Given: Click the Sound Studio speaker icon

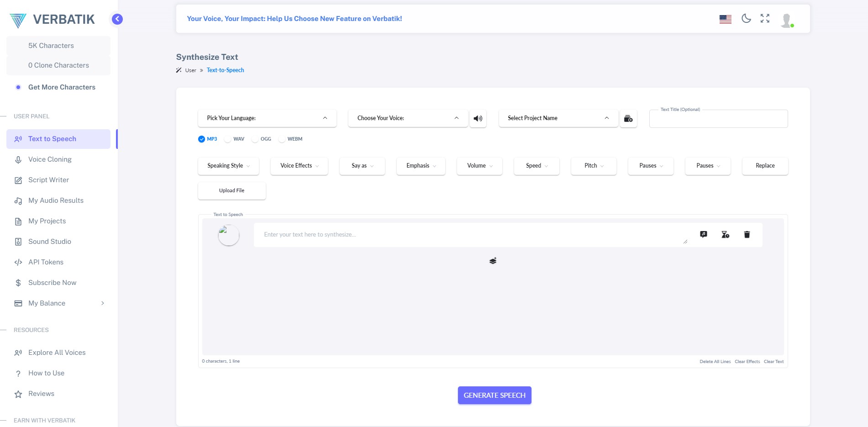Looking at the screenshot, I should click(18, 242).
